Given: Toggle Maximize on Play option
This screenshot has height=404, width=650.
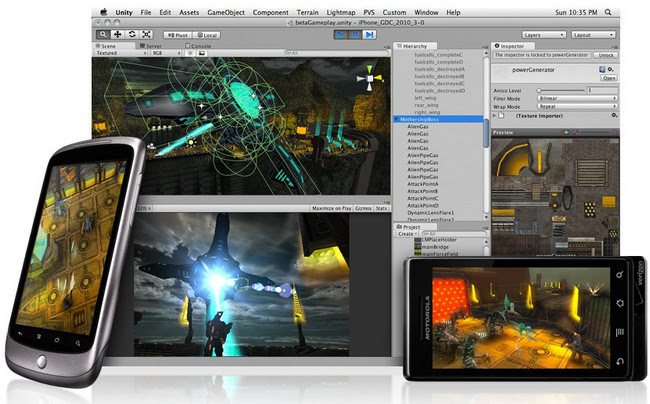Looking at the screenshot, I should tap(331, 209).
